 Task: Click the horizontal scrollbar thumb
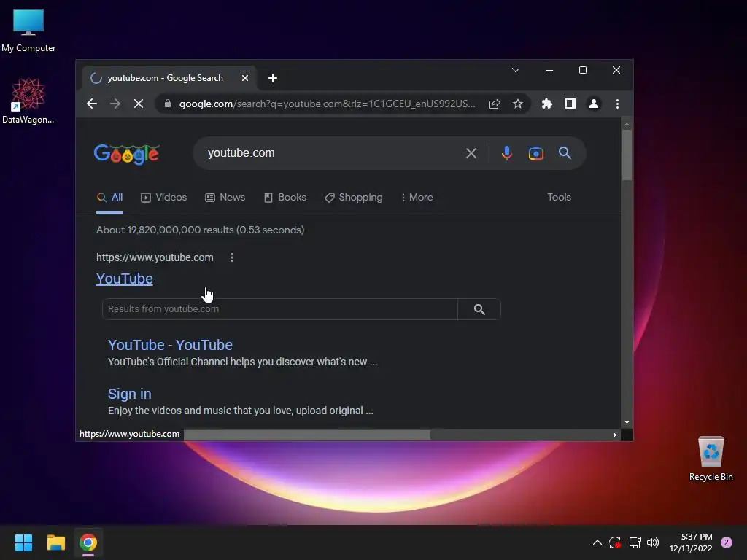pyautogui.click(x=307, y=435)
